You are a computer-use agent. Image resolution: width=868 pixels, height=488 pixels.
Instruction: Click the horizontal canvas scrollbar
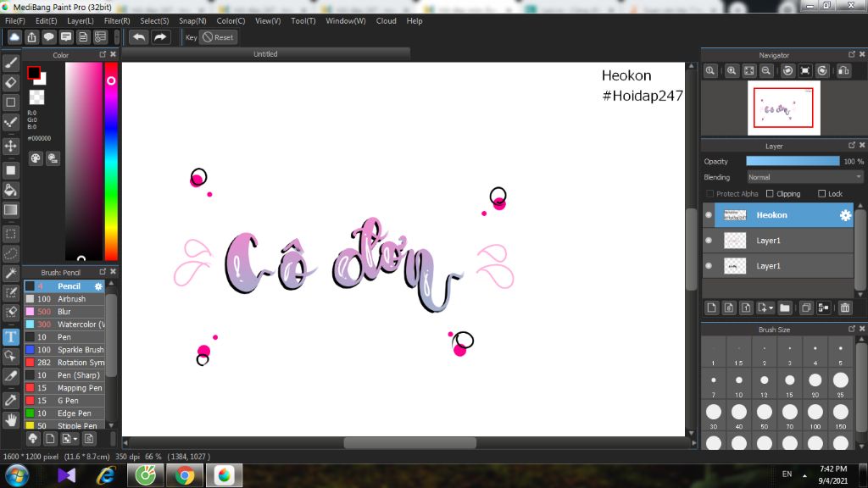tap(409, 442)
